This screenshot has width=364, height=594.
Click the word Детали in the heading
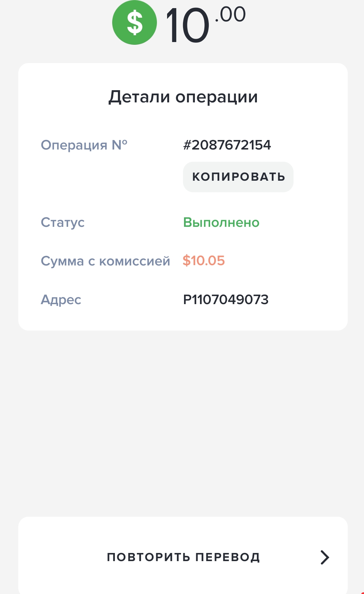point(139,97)
